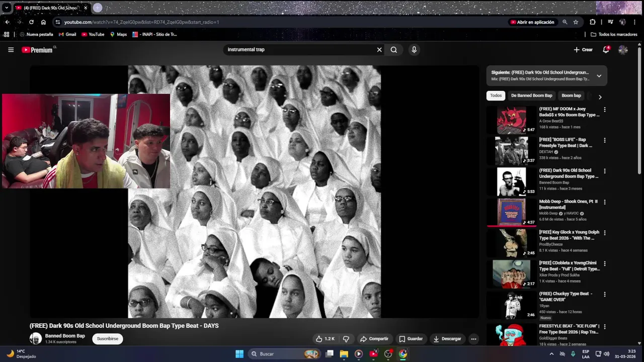Click the Suscribirse button

click(108, 339)
